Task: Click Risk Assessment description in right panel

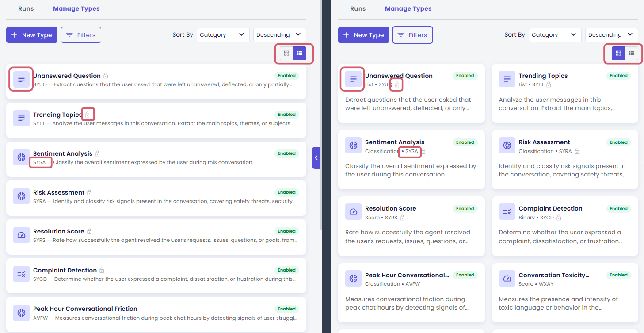Action: point(562,170)
